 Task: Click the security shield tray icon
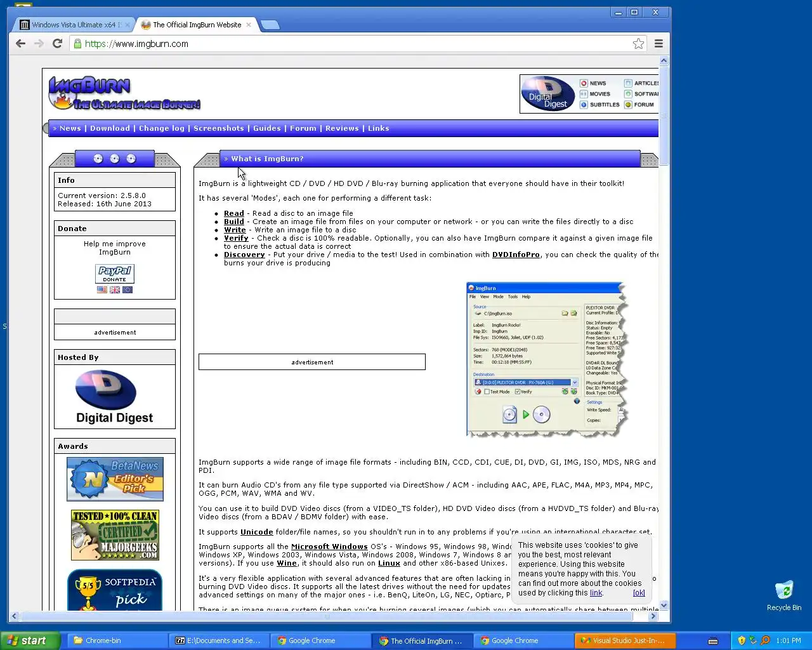point(742,640)
